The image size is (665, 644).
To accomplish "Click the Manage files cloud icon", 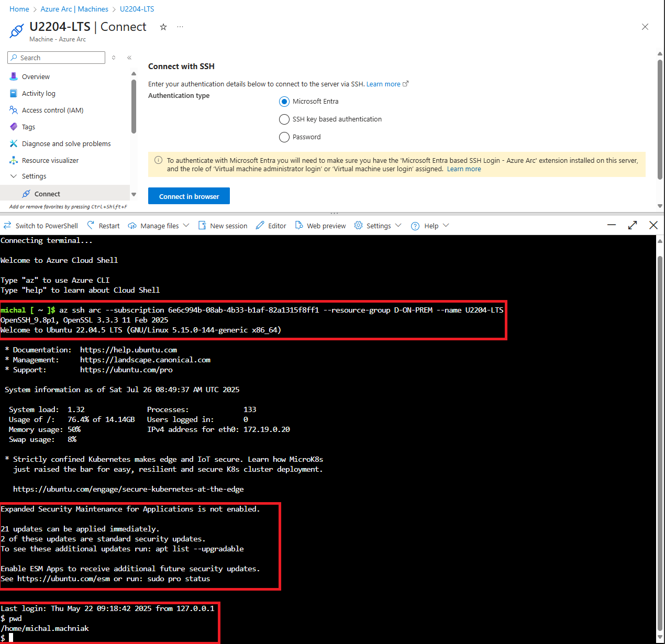I will (132, 226).
